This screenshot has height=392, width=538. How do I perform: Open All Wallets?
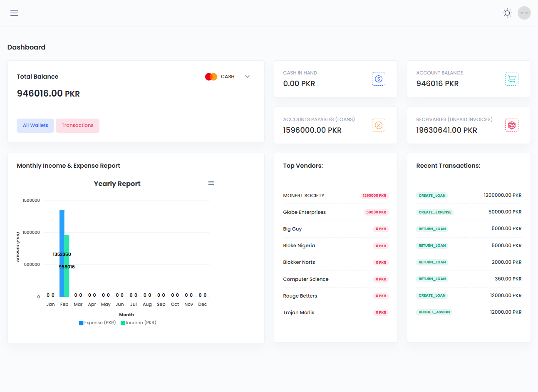click(x=35, y=125)
